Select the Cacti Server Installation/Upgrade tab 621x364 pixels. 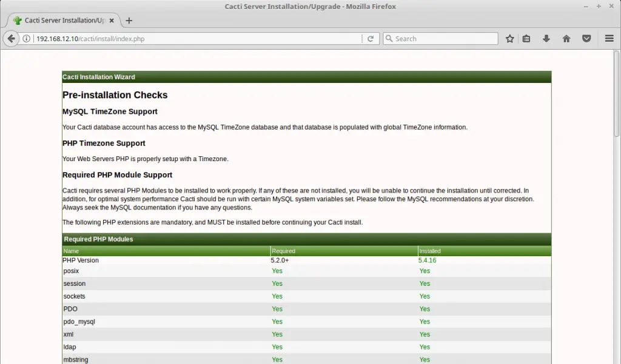pos(64,20)
